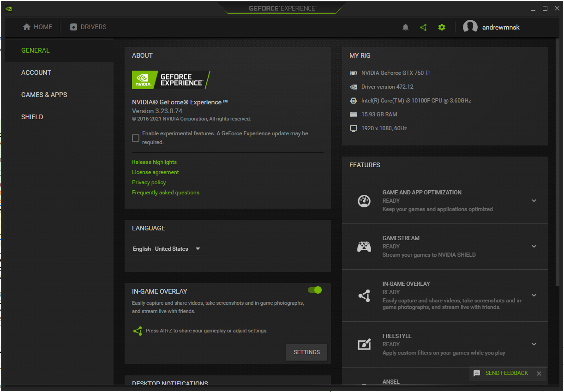Expand Game and App Optimization feature

pyautogui.click(x=534, y=201)
